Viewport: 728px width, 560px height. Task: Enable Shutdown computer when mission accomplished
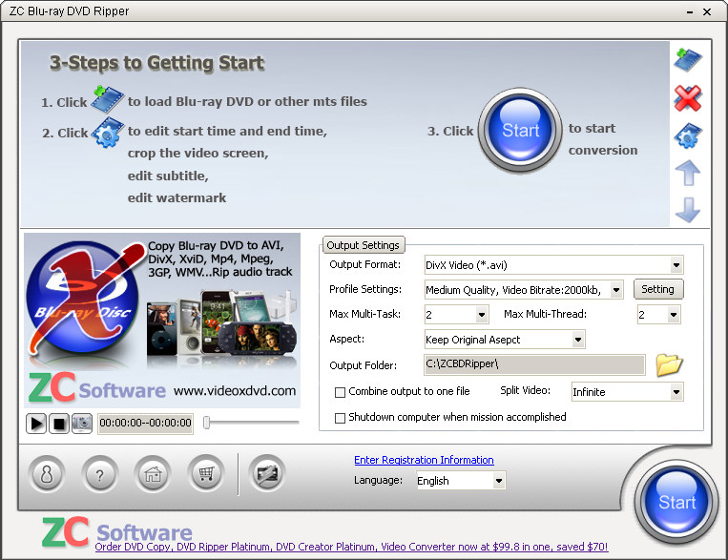point(340,418)
